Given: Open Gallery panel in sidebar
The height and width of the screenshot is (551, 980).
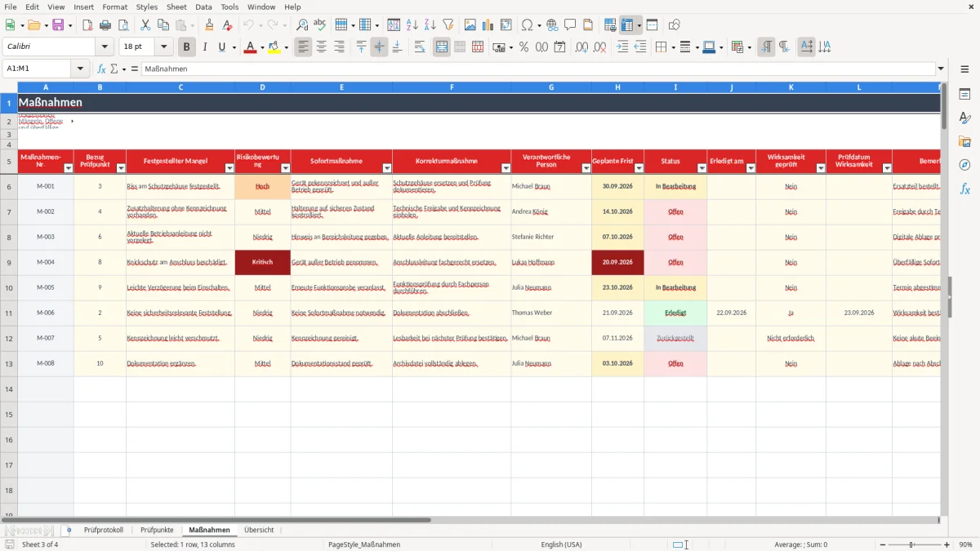Looking at the screenshot, I should point(964,142).
